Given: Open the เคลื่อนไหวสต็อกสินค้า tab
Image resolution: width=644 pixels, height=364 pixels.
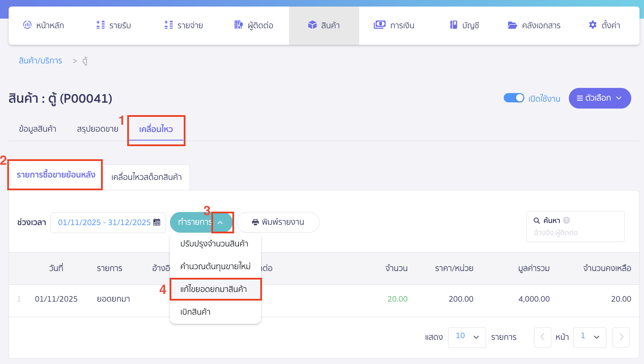Looking at the screenshot, I should click(x=147, y=176).
